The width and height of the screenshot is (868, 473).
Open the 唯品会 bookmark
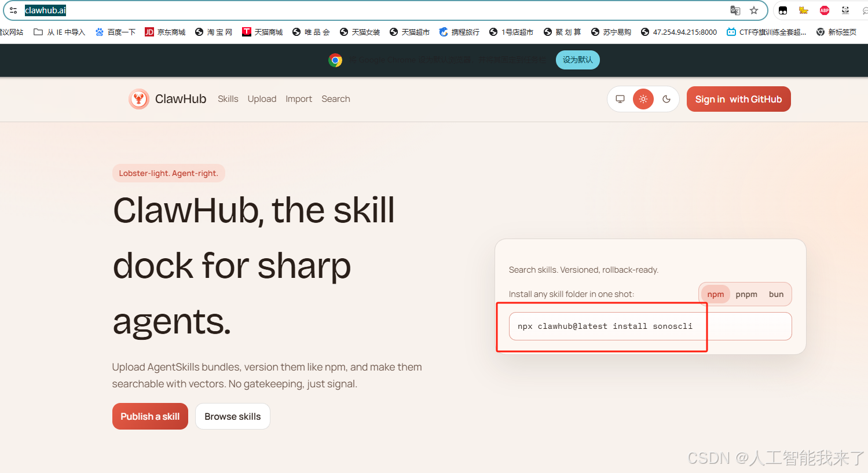click(311, 32)
